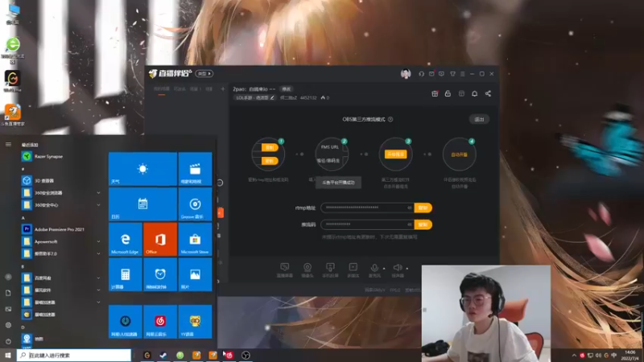Launch the YY voice tile
This screenshot has width=644, height=362.
(195, 322)
